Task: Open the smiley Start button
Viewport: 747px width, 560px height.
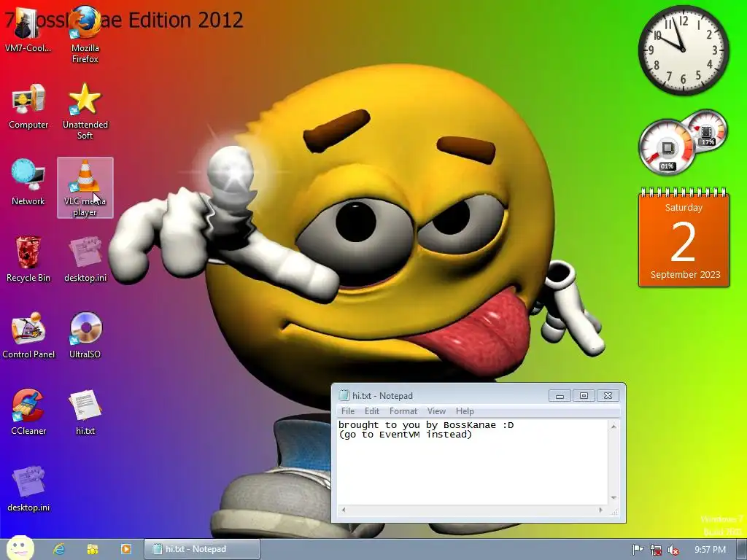Action: [x=20, y=548]
